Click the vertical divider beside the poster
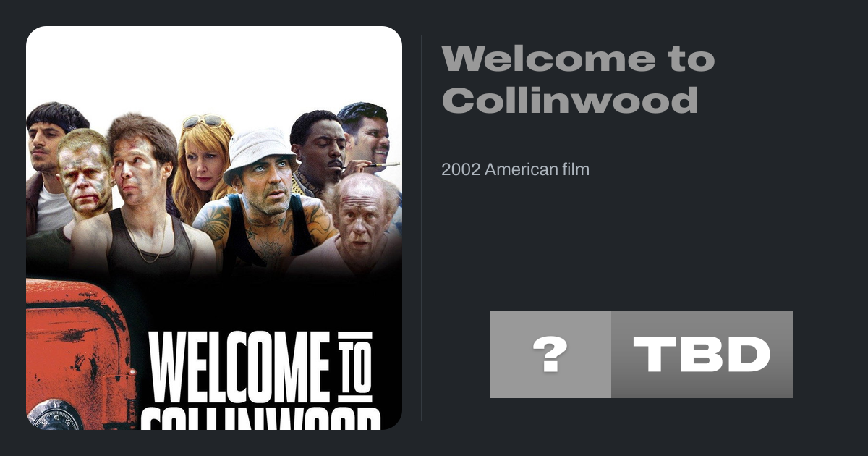Image resolution: width=868 pixels, height=456 pixels. click(422, 228)
